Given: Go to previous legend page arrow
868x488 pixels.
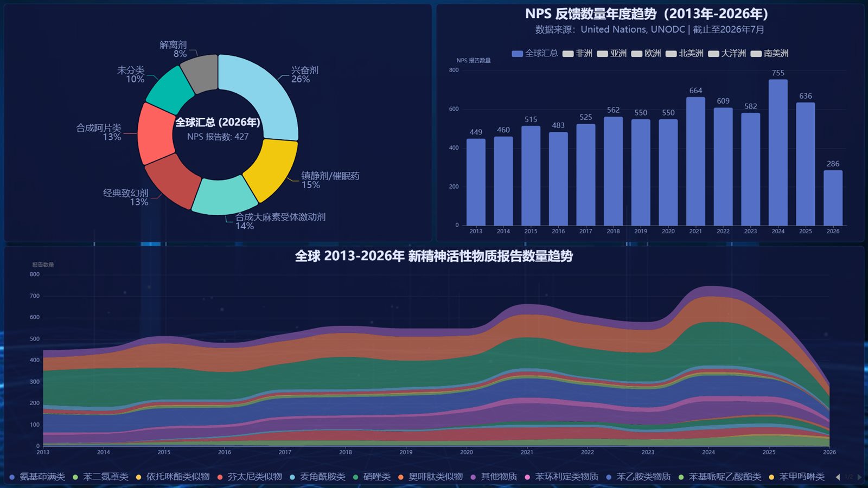Looking at the screenshot, I should (x=838, y=477).
